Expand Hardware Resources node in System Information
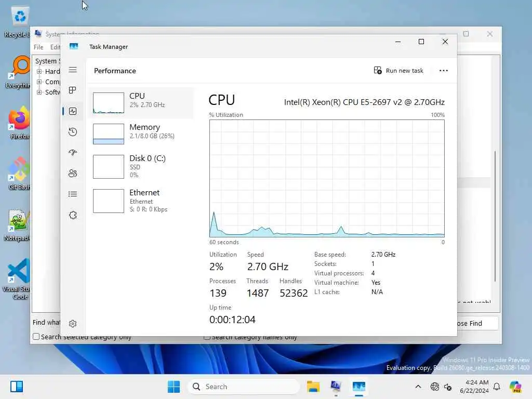The width and height of the screenshot is (532, 399). pyautogui.click(x=39, y=72)
